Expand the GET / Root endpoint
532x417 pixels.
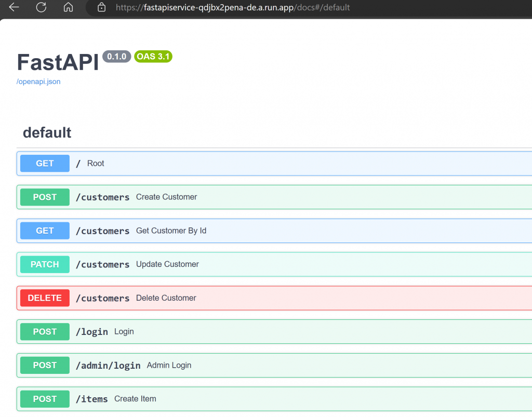[x=274, y=164]
